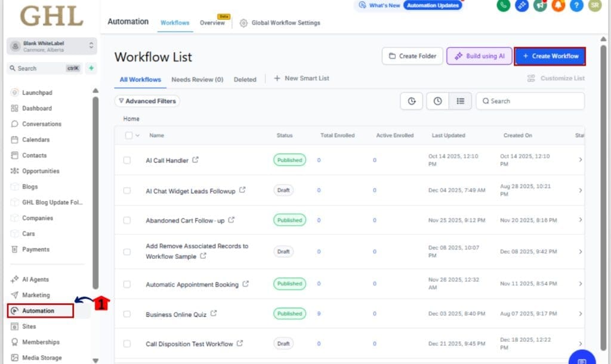Image resolution: width=611 pixels, height=364 pixels.
Task: Switch to list view icon above workflows
Action: [x=461, y=101]
